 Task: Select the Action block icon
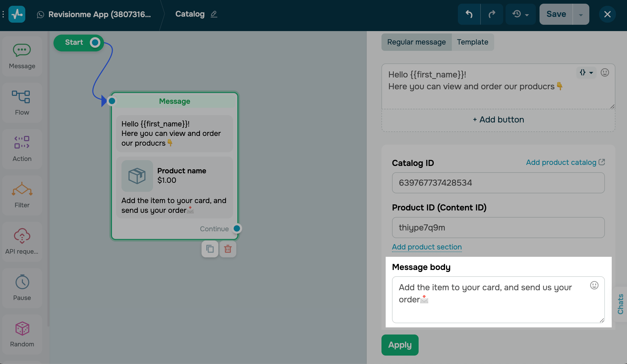22,142
